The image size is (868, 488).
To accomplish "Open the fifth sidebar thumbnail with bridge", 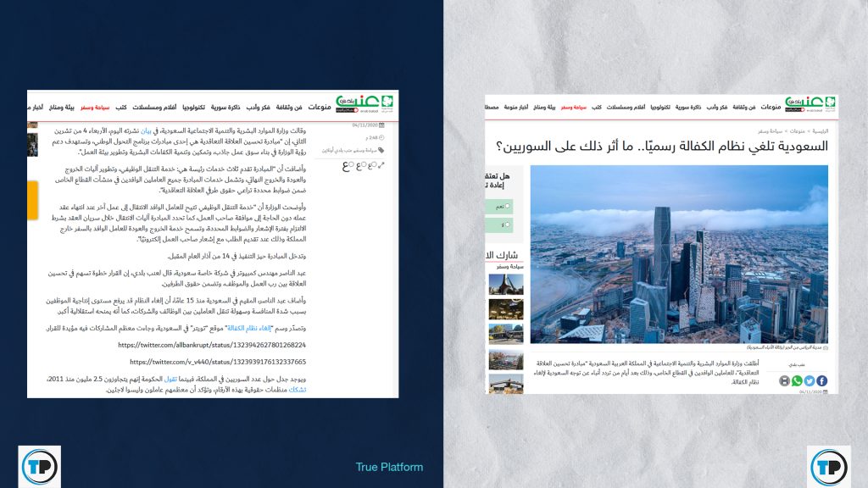I will 506,383.
